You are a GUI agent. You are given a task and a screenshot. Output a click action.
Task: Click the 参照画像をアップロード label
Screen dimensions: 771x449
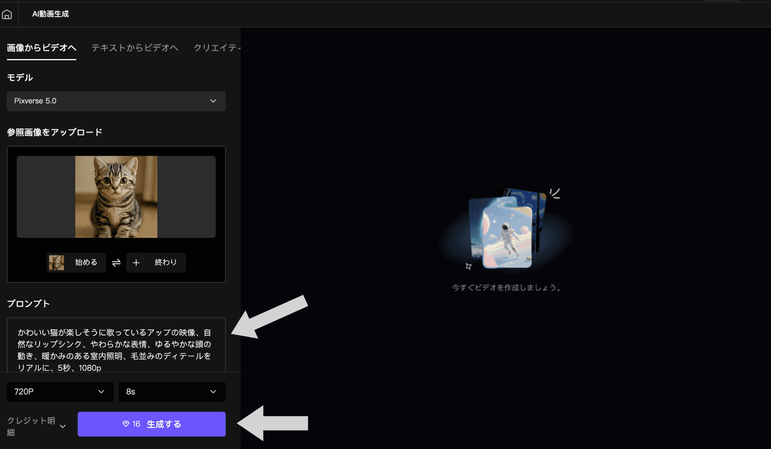55,132
